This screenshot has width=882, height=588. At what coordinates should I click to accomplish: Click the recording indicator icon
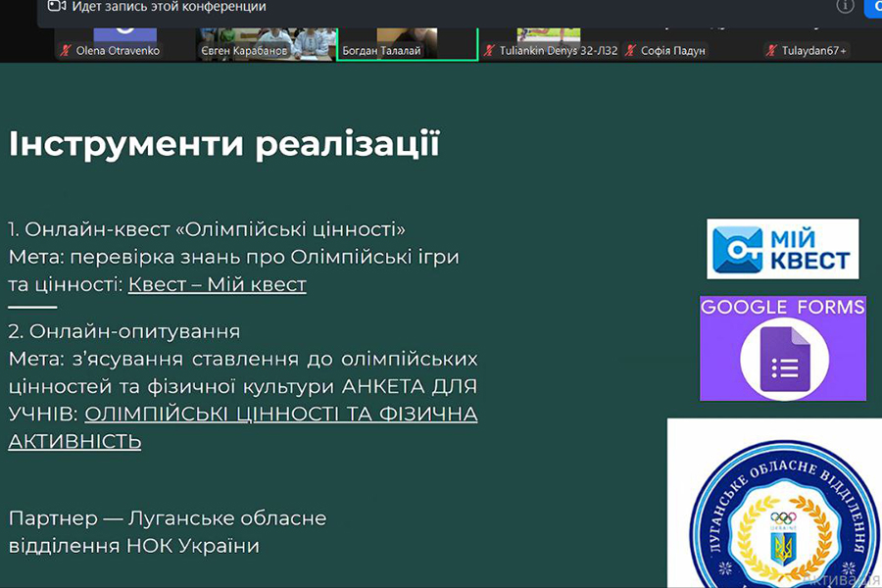56,6
